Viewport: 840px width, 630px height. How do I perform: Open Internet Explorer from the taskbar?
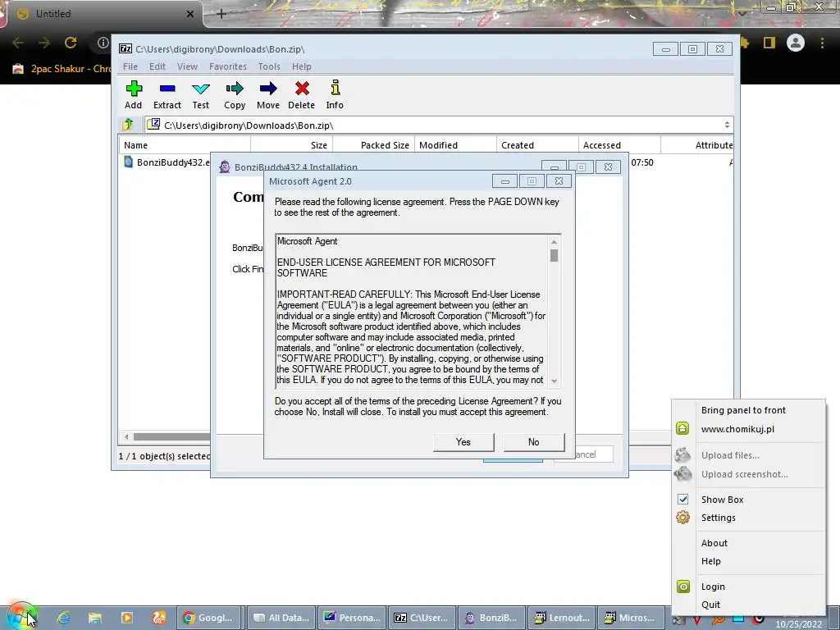[63, 618]
